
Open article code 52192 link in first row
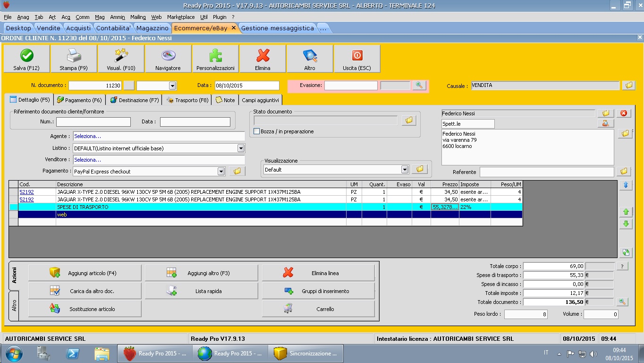click(x=26, y=192)
